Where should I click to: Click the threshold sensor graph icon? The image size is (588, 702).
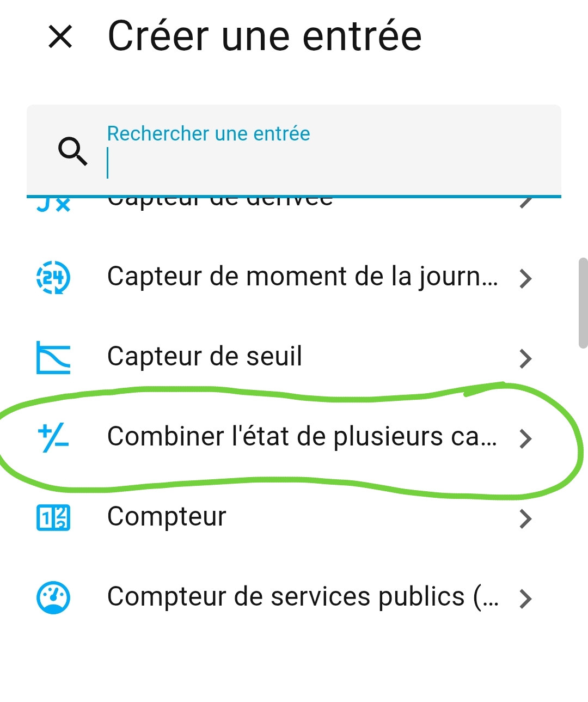click(53, 358)
